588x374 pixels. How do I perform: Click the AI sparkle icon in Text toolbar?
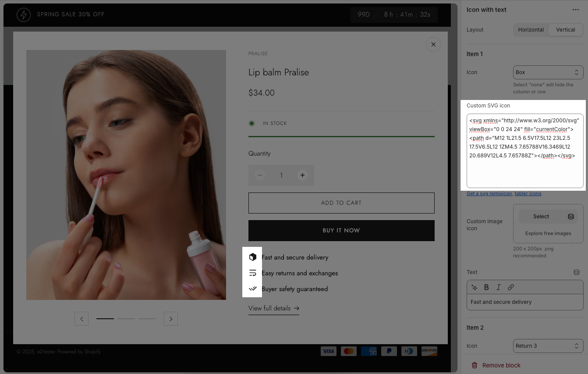(x=474, y=288)
